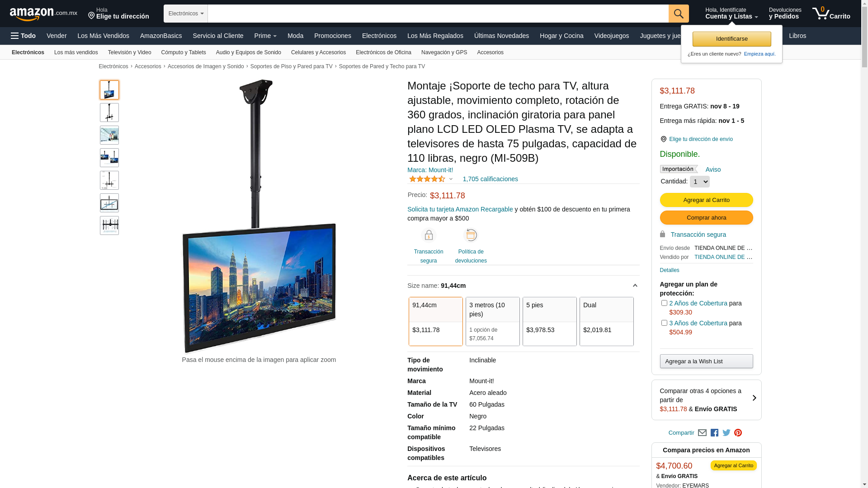Share the product via Twitter icon
The height and width of the screenshot is (488, 868).
point(726,433)
